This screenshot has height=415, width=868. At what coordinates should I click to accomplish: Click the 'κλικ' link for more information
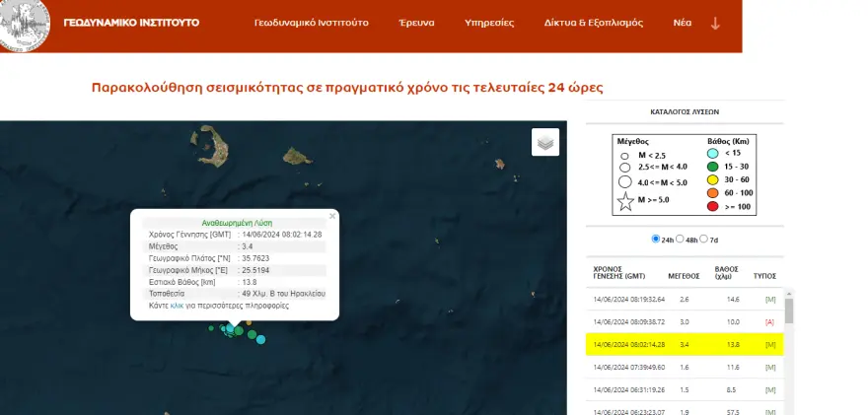(177, 306)
